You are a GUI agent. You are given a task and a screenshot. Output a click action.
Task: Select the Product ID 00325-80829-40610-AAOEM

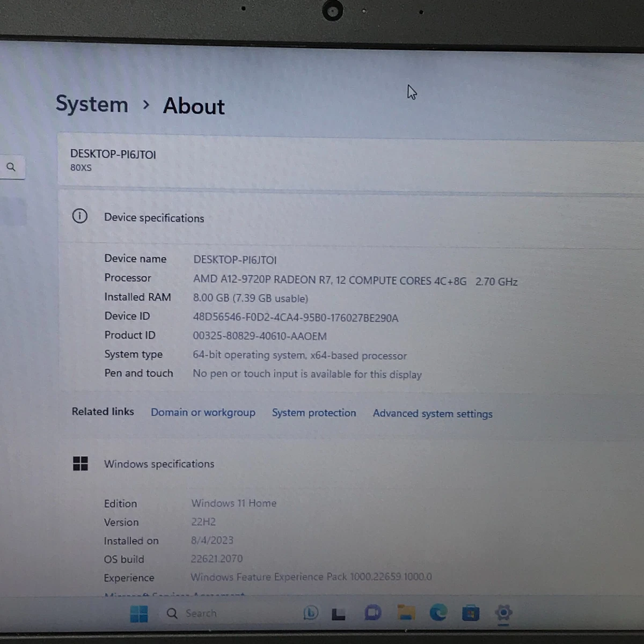260,336
